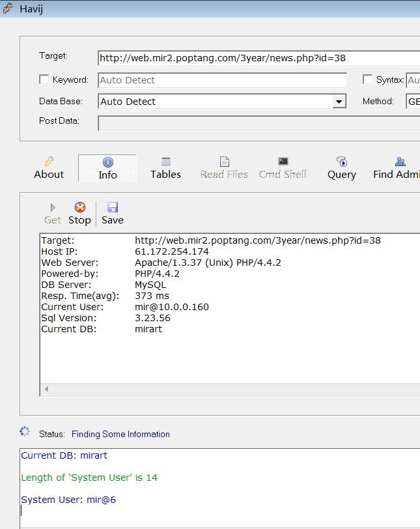
Task: Click the Tables label
Action: 166,175
